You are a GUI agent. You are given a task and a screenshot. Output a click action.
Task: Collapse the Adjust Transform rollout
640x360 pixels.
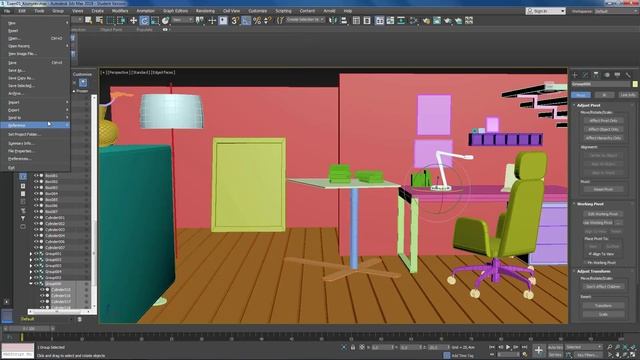tap(593, 271)
